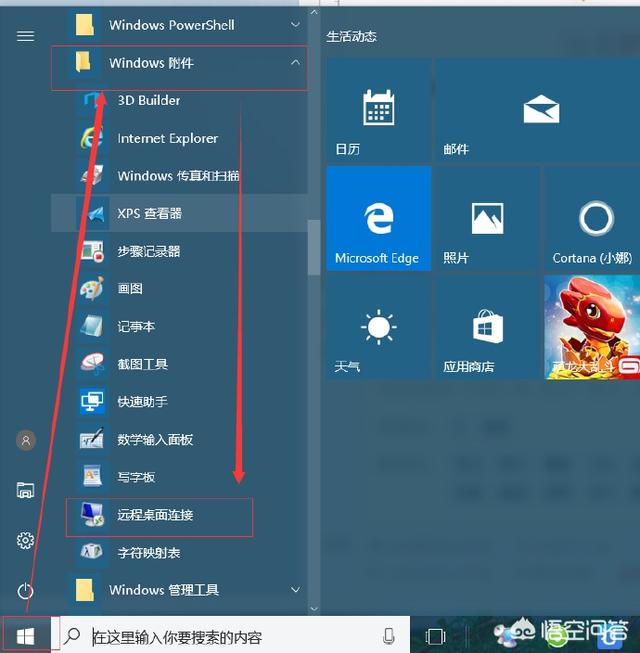The width and height of the screenshot is (640, 653).
Task: Open the Task View taskbar icon
Action: [x=436, y=636]
